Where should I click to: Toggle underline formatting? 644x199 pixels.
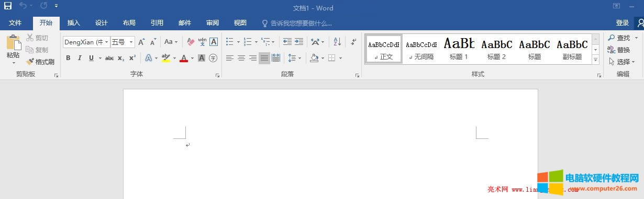point(91,58)
